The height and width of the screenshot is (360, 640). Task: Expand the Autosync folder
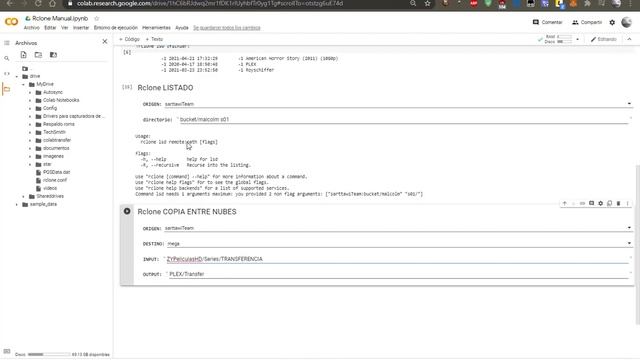pyautogui.click(x=30, y=93)
